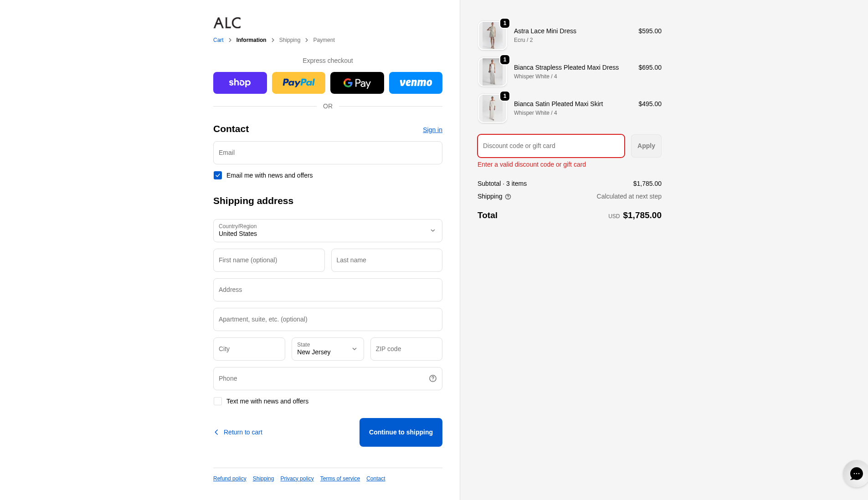The width and height of the screenshot is (868, 500).
Task: Pay with Shop Pay express button
Action: click(240, 83)
